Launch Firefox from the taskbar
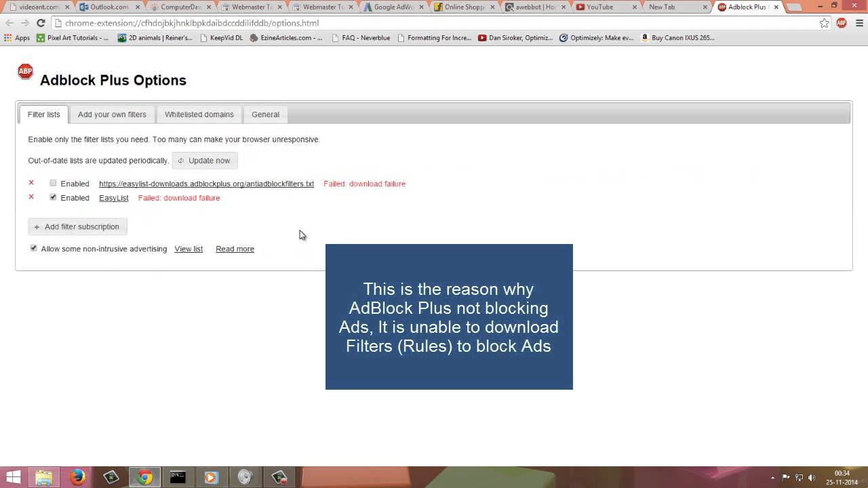 pyautogui.click(x=77, y=477)
